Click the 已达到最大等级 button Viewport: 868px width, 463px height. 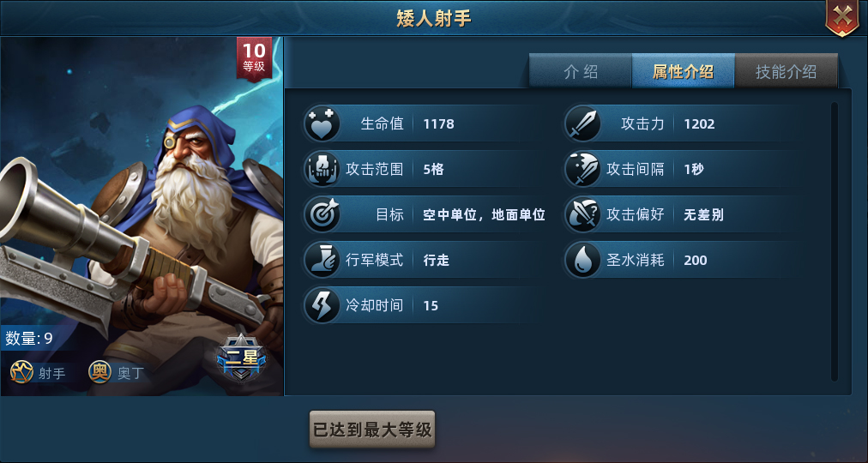tap(372, 430)
